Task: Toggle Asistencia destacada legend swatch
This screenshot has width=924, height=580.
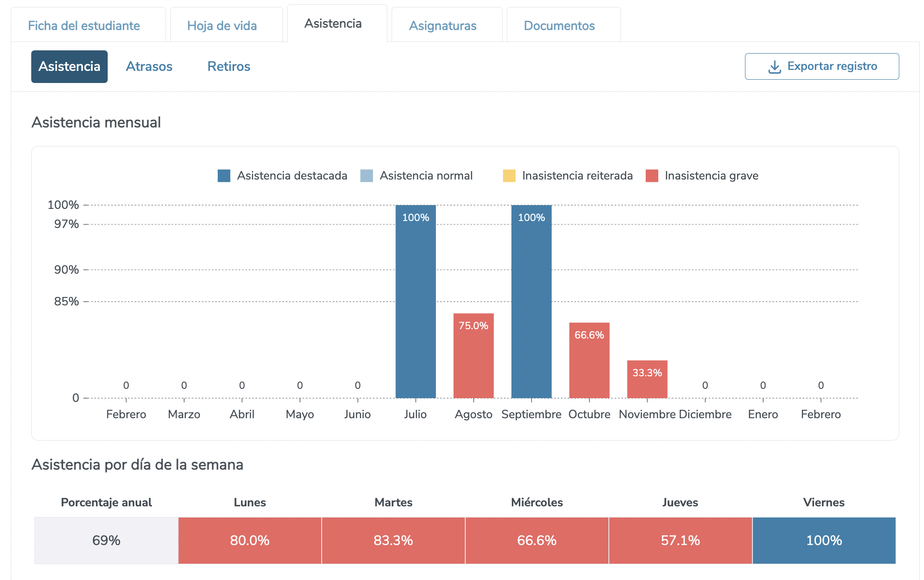Action: [x=224, y=176]
